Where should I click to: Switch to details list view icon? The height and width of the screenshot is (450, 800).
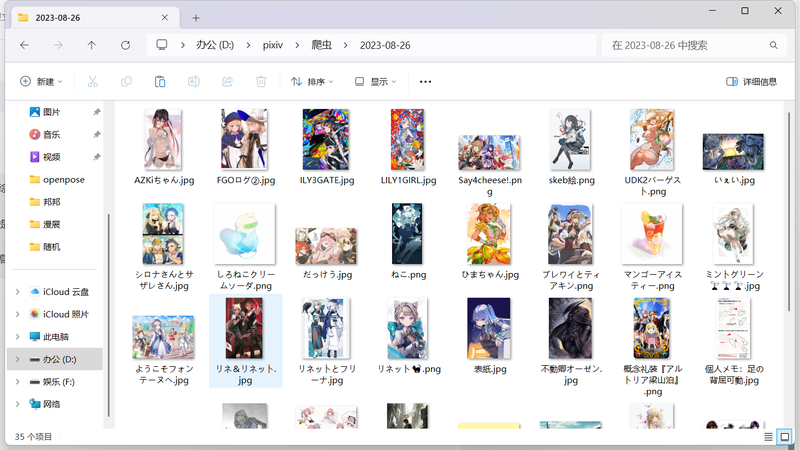coord(768,437)
